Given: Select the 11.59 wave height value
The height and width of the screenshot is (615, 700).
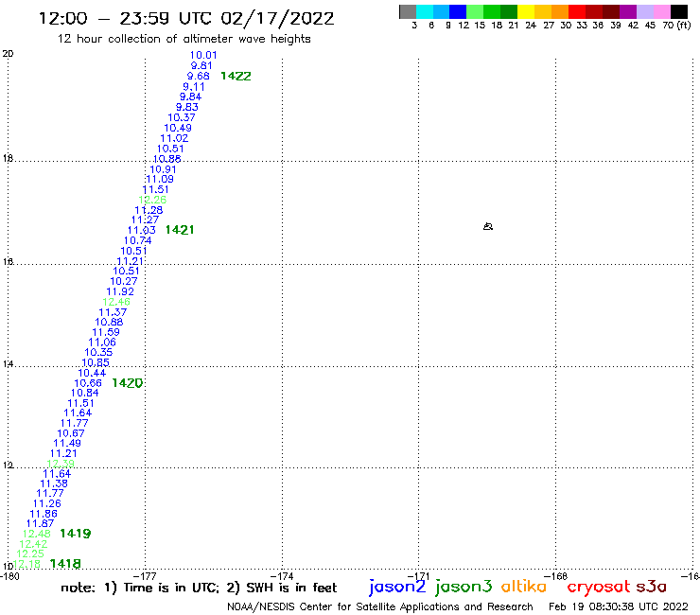Looking at the screenshot, I should point(106,332).
